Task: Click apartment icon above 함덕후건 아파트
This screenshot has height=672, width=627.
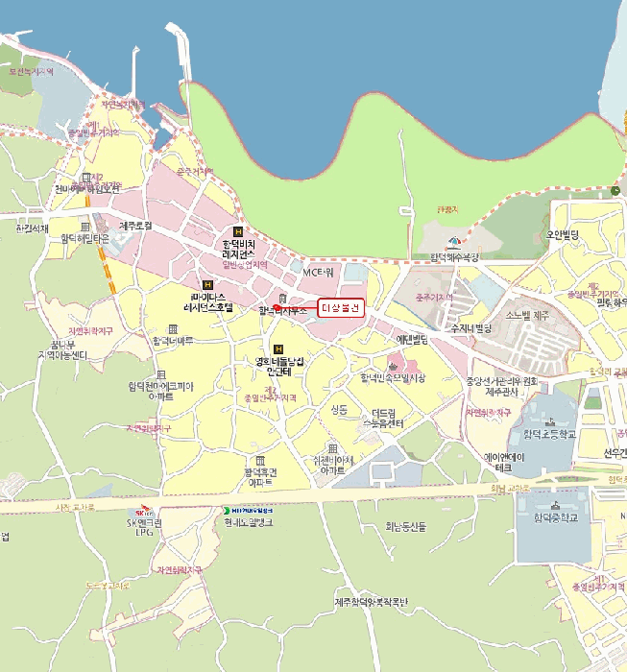Action: (260, 461)
